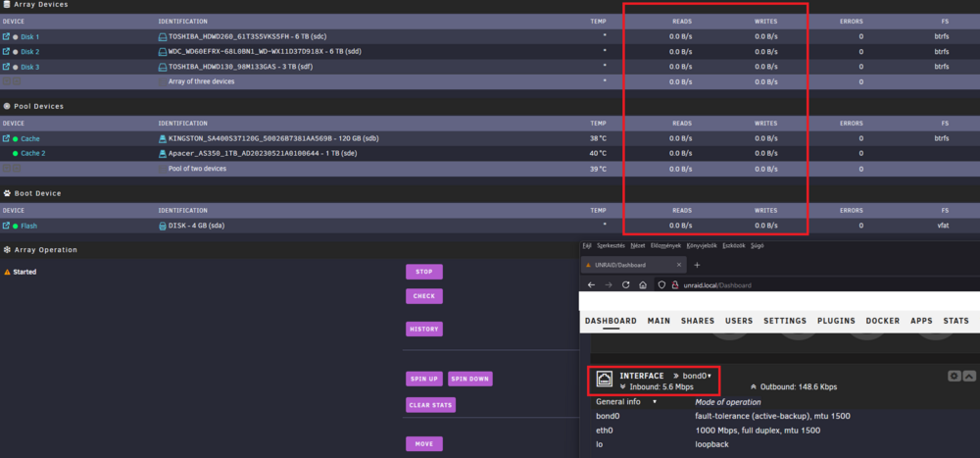Image resolution: width=980 pixels, height=458 pixels.
Task: Open the bond0 interface dropdown
Action: 697,376
